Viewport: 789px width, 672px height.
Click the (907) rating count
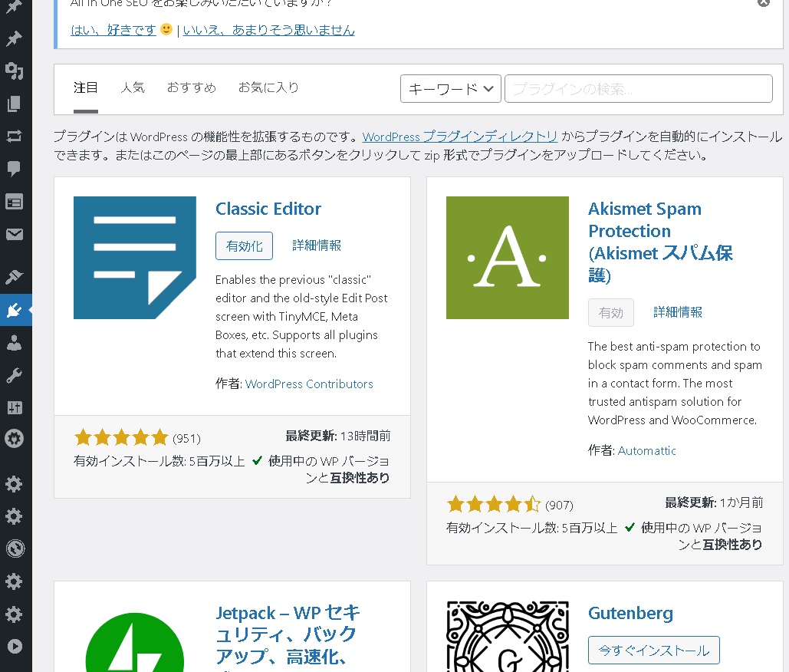coord(559,505)
